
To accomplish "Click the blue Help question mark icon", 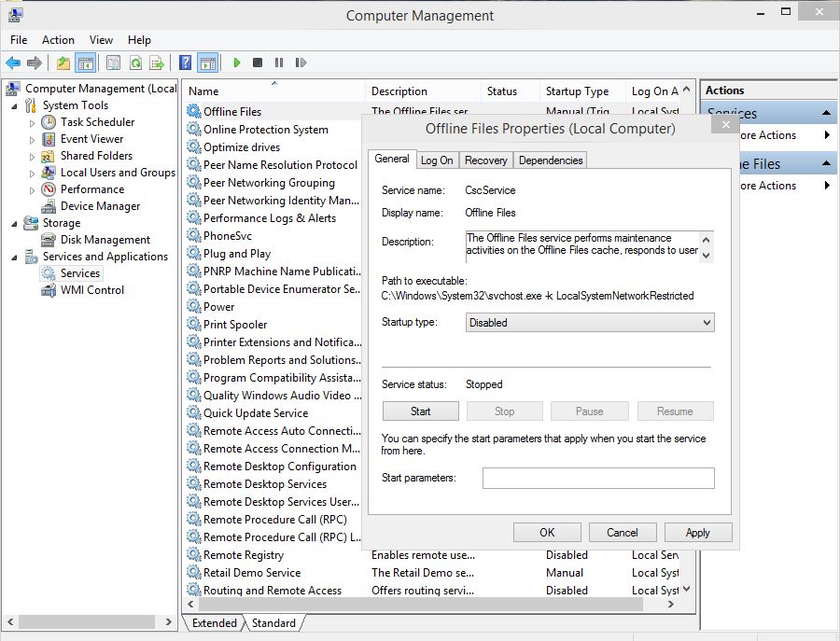I will pyautogui.click(x=185, y=63).
